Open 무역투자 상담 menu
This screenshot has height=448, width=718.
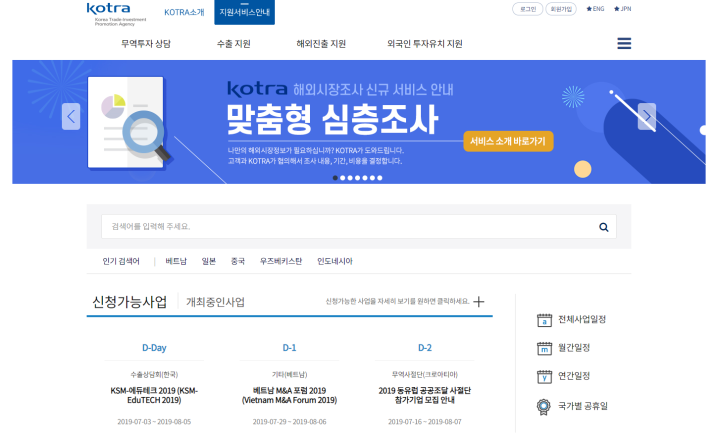point(146,44)
